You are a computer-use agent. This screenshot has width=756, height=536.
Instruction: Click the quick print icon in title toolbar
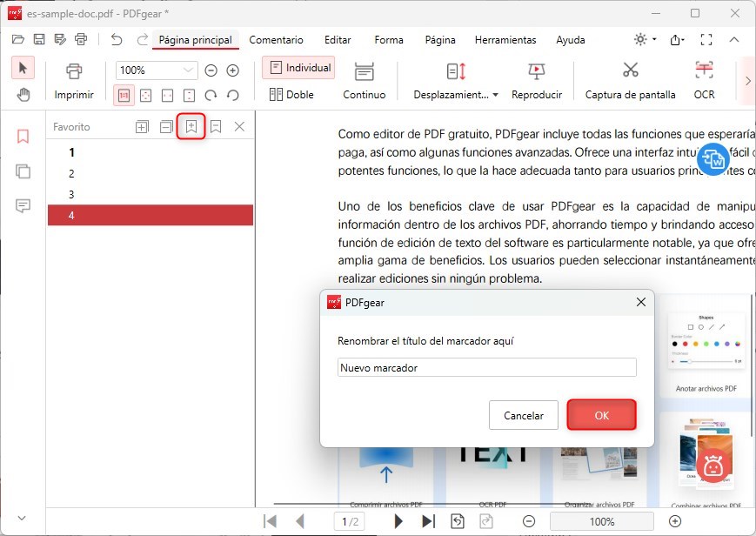point(81,39)
